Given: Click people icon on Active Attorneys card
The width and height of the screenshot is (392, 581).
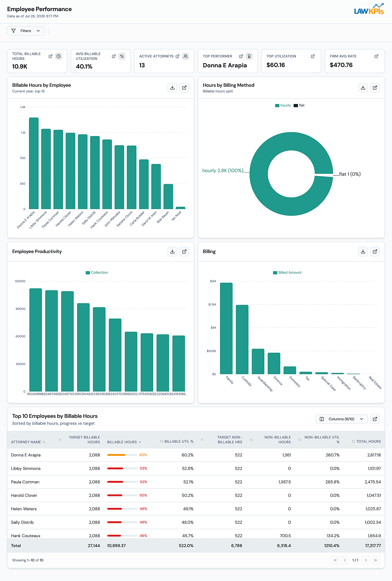Looking at the screenshot, I should [186, 56].
